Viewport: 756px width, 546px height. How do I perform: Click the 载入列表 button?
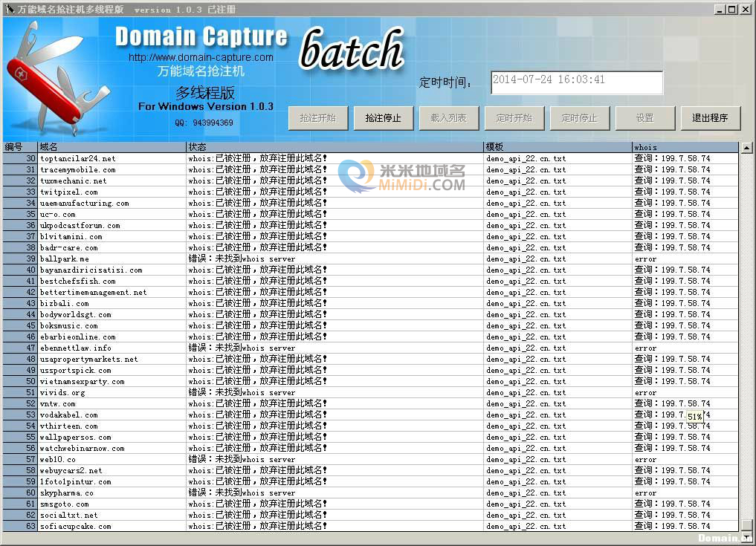tap(449, 118)
